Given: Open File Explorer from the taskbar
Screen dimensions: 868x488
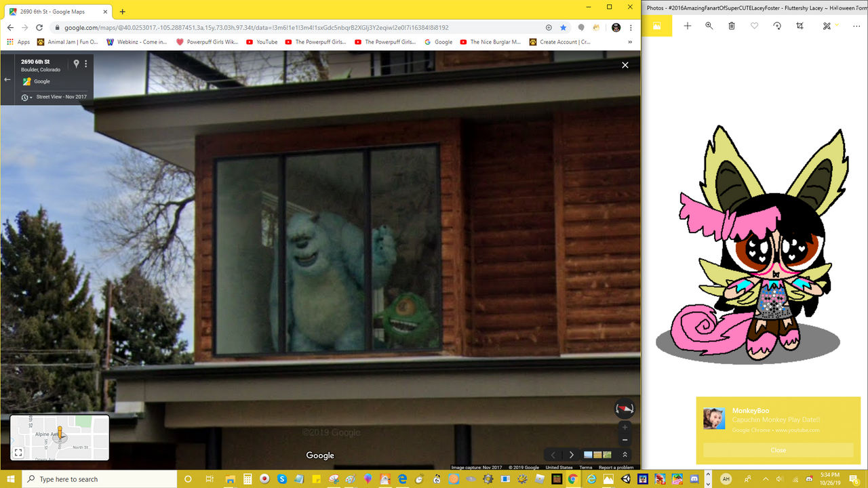Looking at the screenshot, I should tap(231, 479).
